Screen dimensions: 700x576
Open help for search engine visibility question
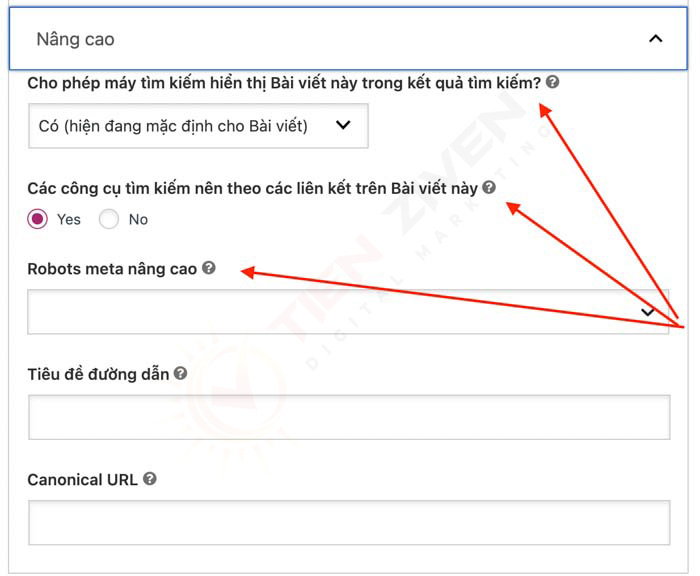[552, 82]
